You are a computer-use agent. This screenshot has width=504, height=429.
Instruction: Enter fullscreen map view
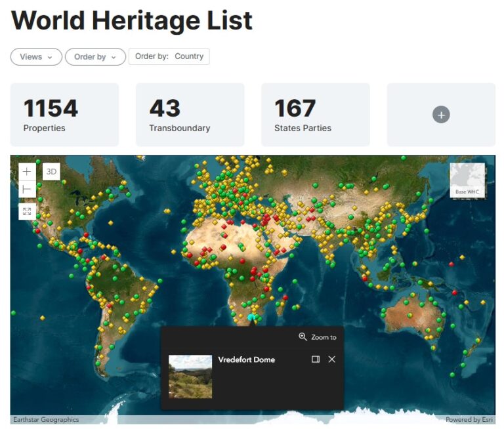[27, 211]
